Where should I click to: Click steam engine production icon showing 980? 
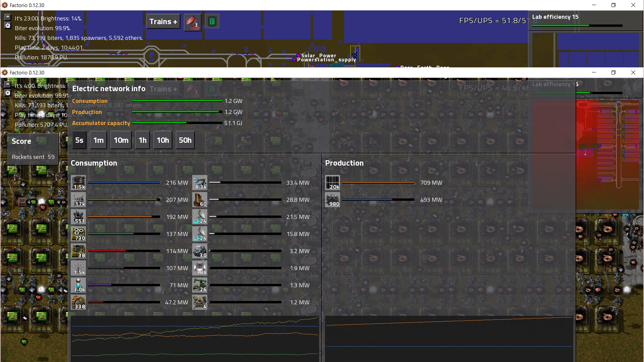pos(333,200)
